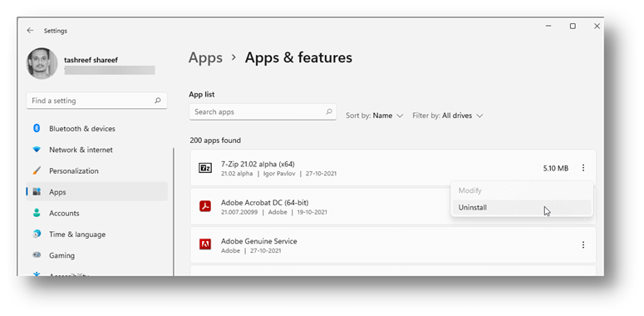Click the magnifier in Search apps
Viewport: 644px width, 316px height.
point(328,111)
